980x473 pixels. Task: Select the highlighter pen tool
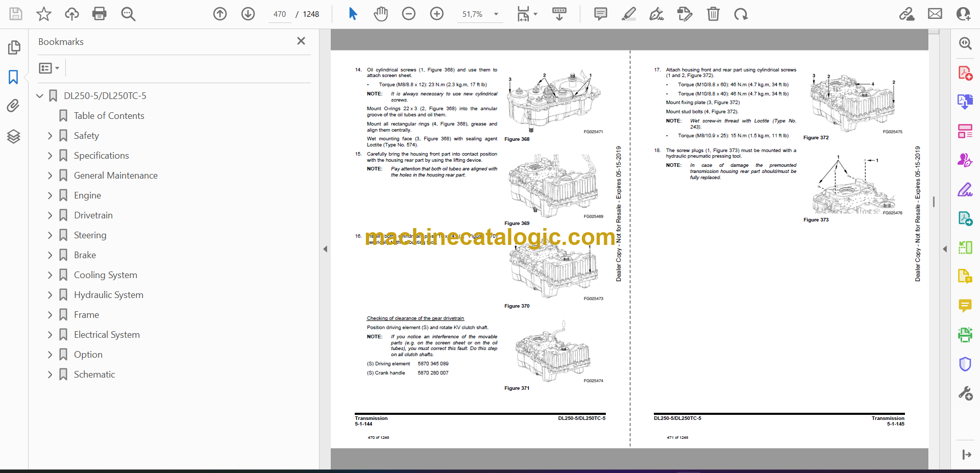629,14
